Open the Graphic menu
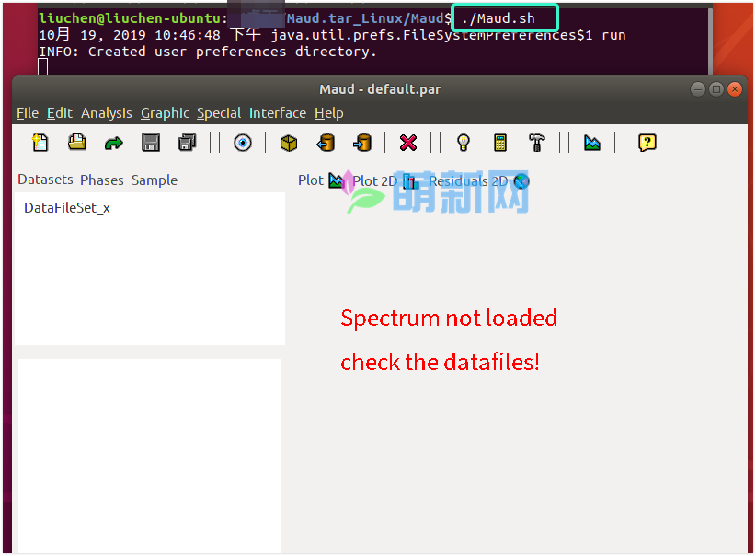Viewport: 756px width, 556px height. click(165, 113)
